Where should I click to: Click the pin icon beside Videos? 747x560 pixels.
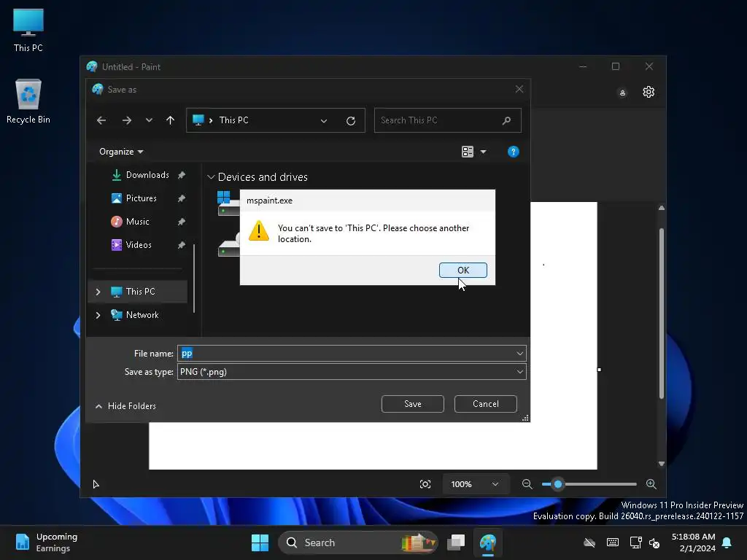pos(182,245)
